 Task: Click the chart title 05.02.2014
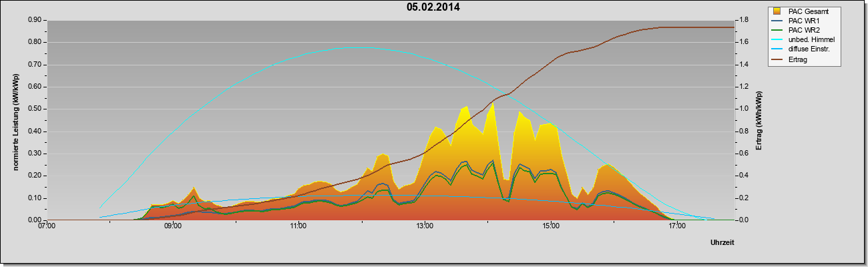[433, 7]
